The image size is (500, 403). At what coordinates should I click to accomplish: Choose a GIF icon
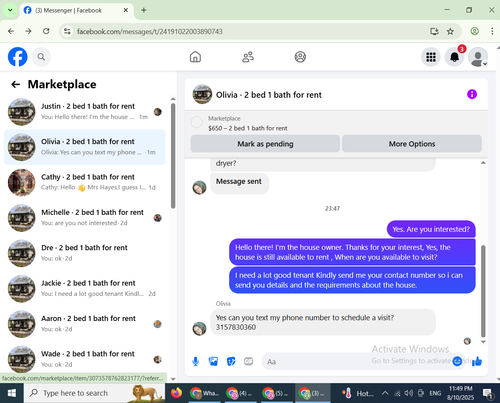[x=248, y=361]
